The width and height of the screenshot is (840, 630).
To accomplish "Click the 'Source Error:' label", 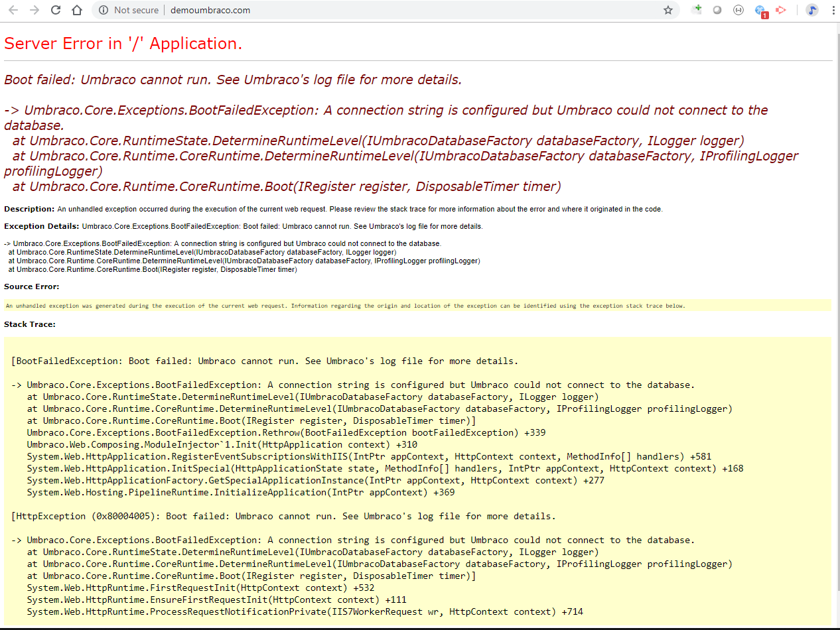I will [x=32, y=286].
